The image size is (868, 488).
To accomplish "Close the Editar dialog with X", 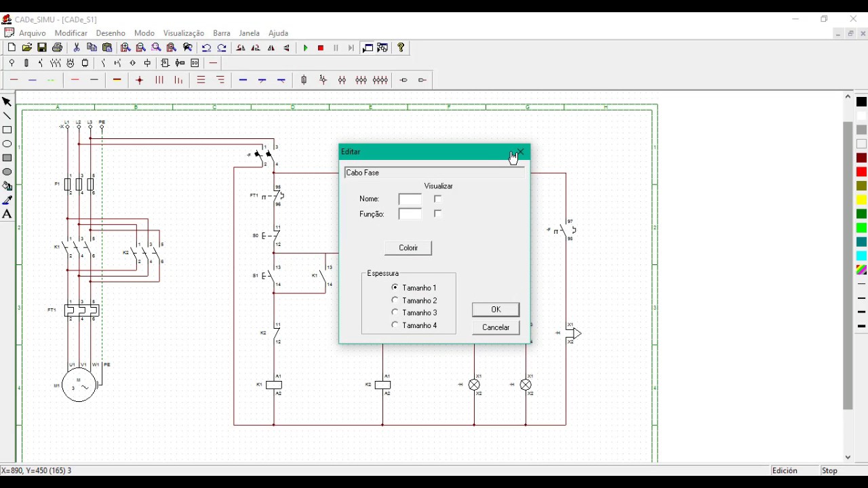I will [520, 152].
